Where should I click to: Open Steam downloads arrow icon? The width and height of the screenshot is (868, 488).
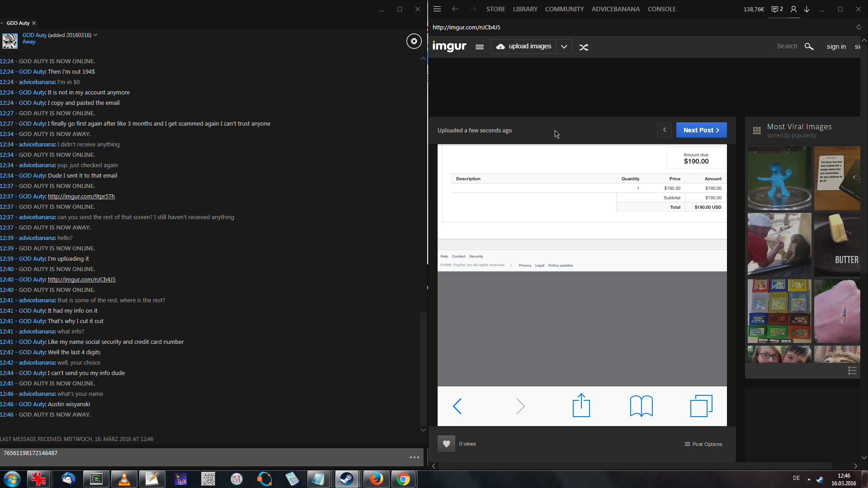[807, 9]
